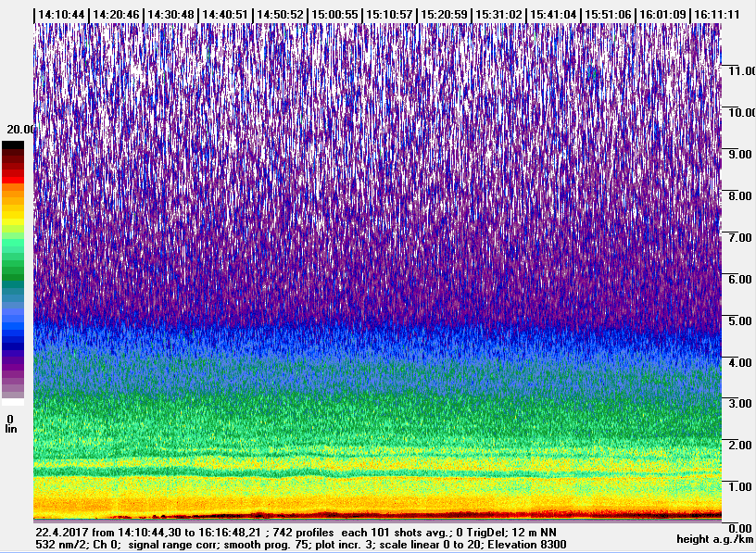Click the color scale maximum value 20.00

coord(20,129)
